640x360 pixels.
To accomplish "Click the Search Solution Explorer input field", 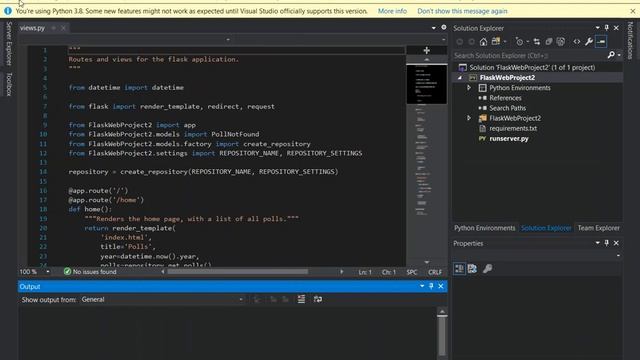I will tap(529, 55).
